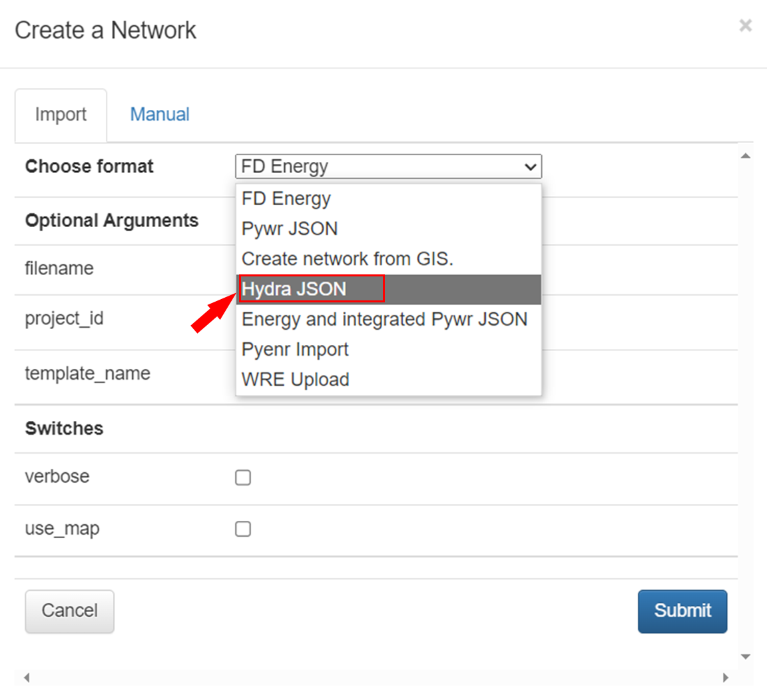Toggle the use_map checkbox
This screenshot has height=700, width=767.
pyautogui.click(x=243, y=529)
